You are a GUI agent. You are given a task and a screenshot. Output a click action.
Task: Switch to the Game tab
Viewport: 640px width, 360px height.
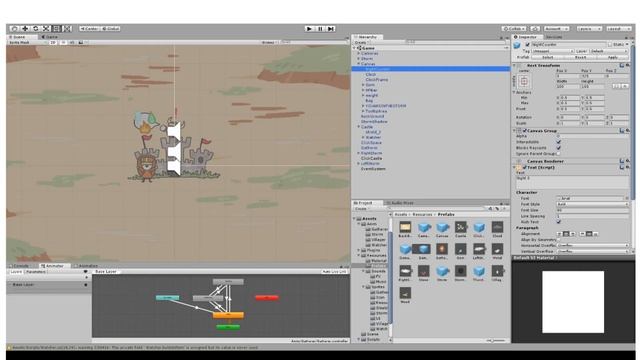pos(50,37)
